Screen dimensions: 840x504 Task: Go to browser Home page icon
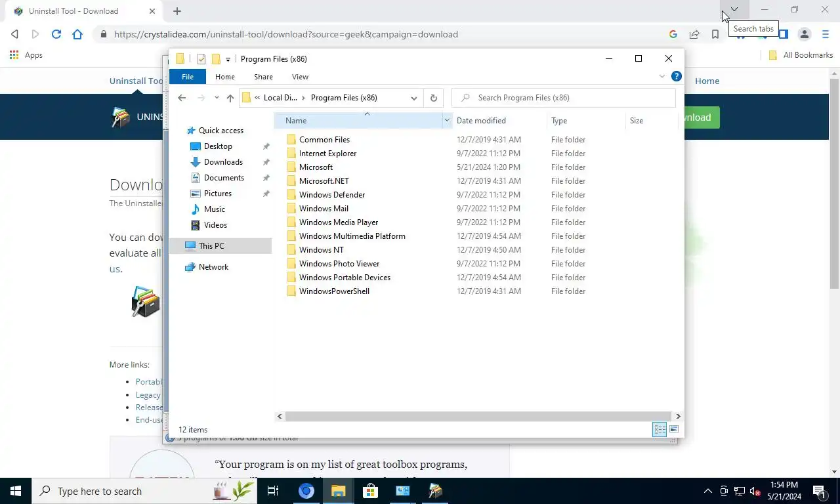pyautogui.click(x=77, y=34)
